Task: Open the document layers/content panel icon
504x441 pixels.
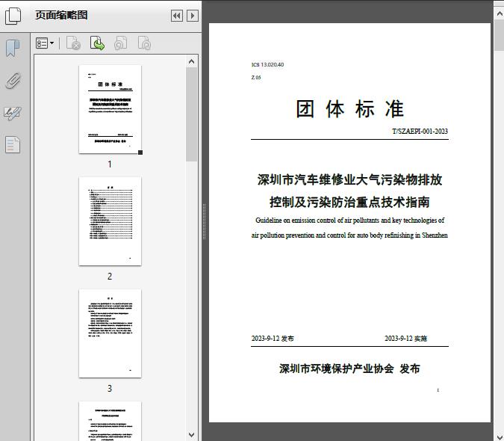Action: [x=13, y=144]
